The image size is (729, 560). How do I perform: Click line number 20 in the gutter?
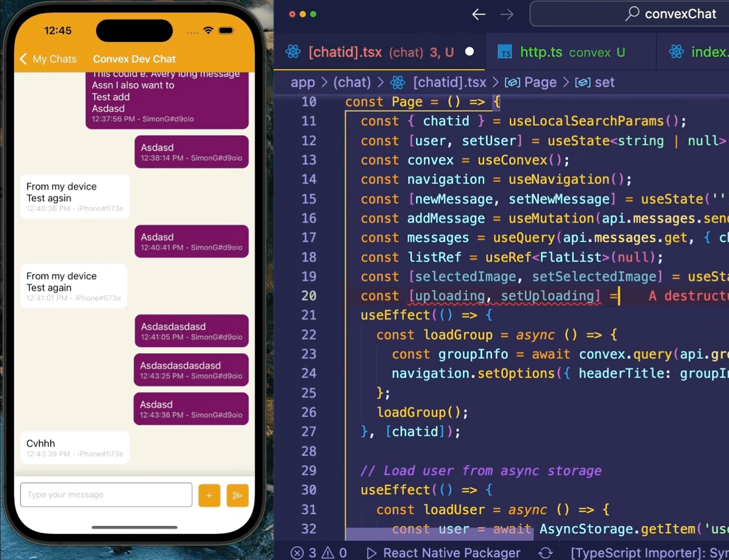(309, 296)
